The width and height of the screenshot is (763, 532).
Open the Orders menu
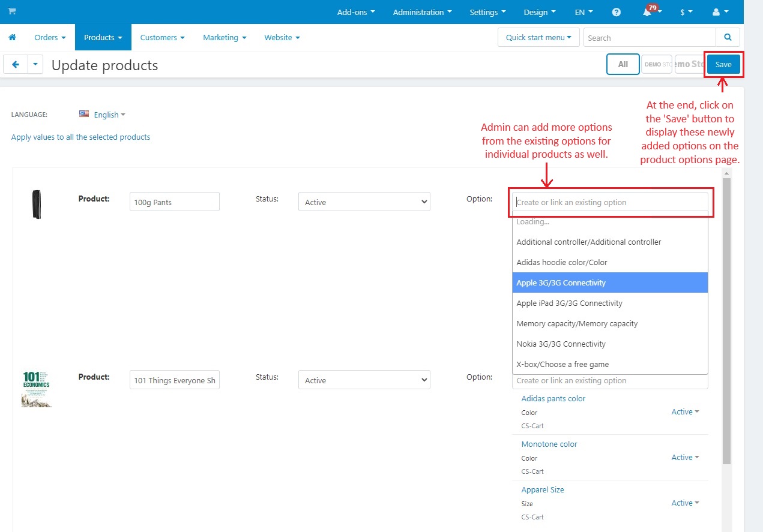point(50,37)
